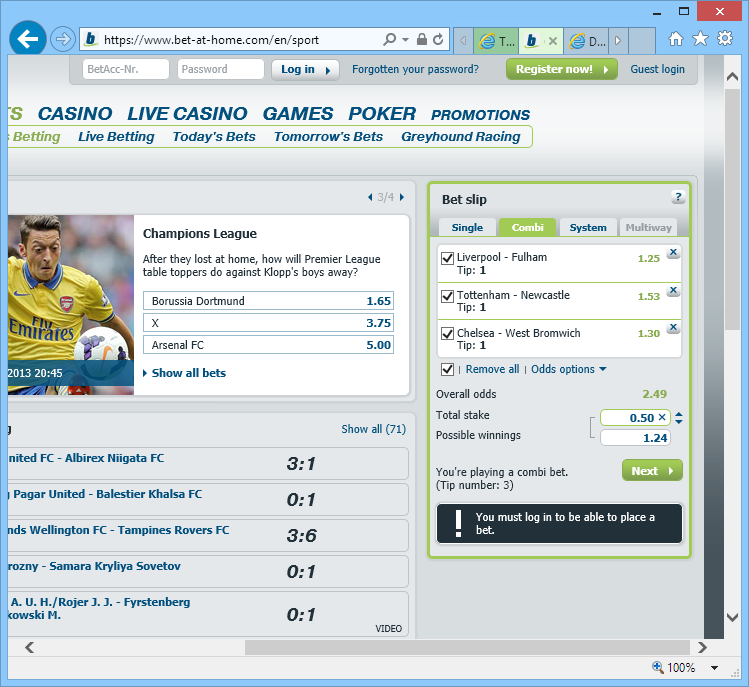749x687 pixels.
Task: Open Samara Kryliya Sovetov live match row
Action: 208,571
